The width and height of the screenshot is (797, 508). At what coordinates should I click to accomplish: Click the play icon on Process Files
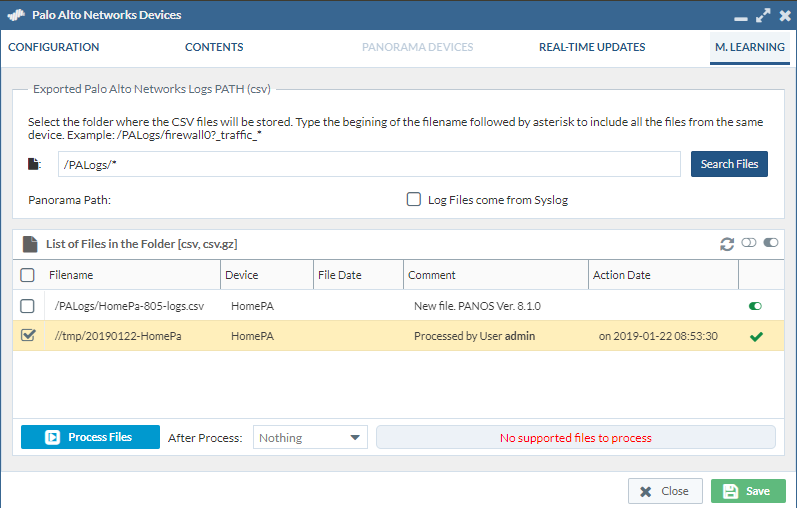52,437
